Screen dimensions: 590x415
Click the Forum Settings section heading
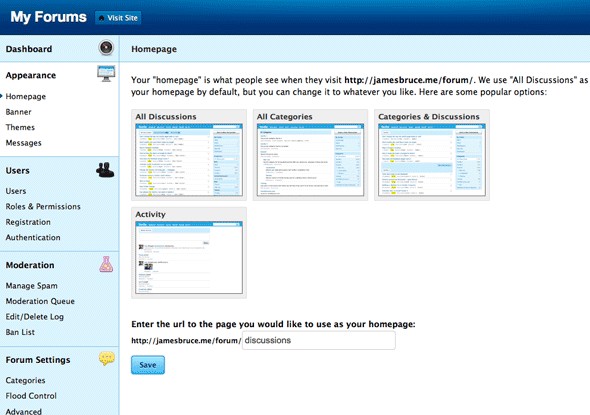point(38,360)
